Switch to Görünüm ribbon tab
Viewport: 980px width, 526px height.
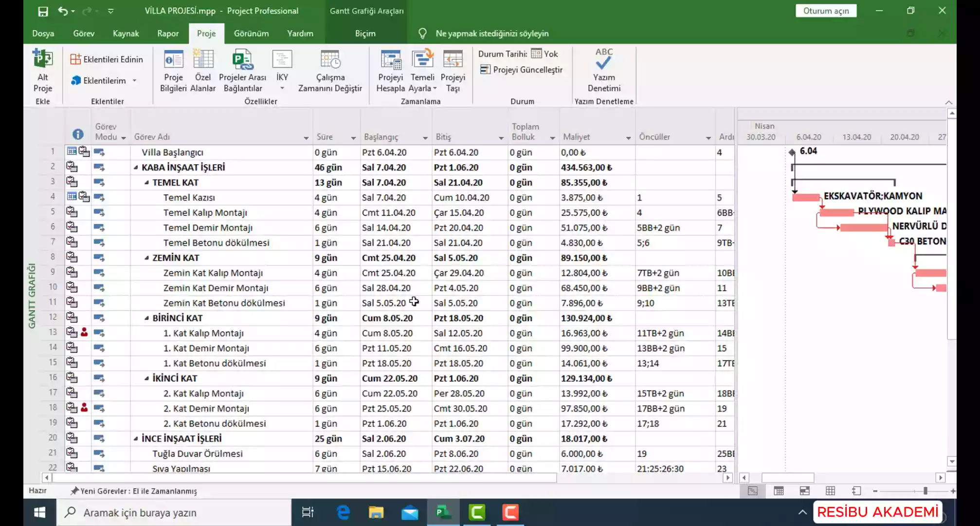click(x=251, y=33)
